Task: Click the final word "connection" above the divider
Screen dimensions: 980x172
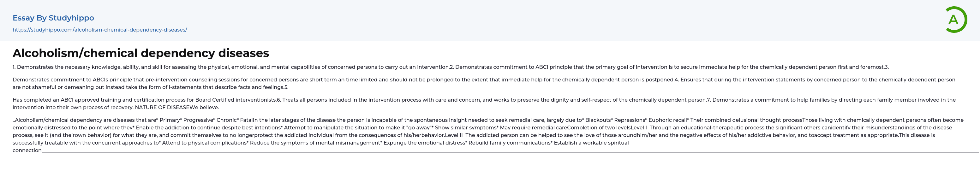Action: pos(27,150)
